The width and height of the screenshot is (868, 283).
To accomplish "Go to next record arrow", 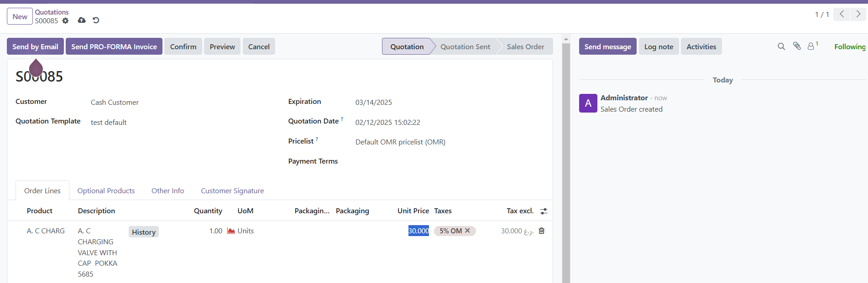I will 858,14.
